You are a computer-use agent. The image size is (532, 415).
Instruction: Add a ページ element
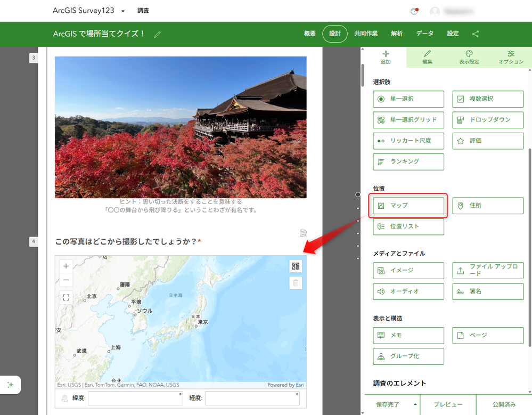(488, 335)
